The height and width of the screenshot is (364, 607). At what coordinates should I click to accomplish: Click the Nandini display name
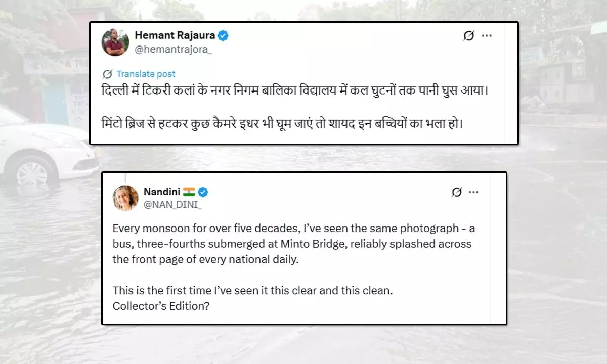pos(161,192)
